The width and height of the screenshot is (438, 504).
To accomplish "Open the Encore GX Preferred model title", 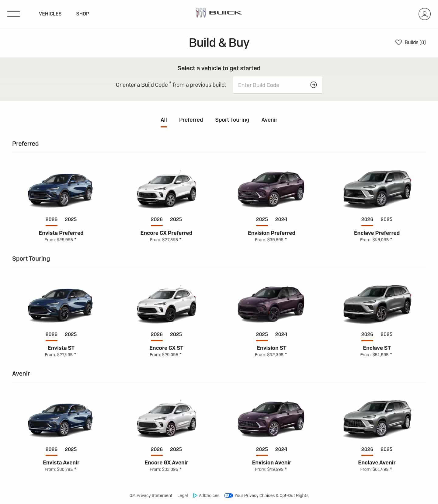I will pos(166,233).
